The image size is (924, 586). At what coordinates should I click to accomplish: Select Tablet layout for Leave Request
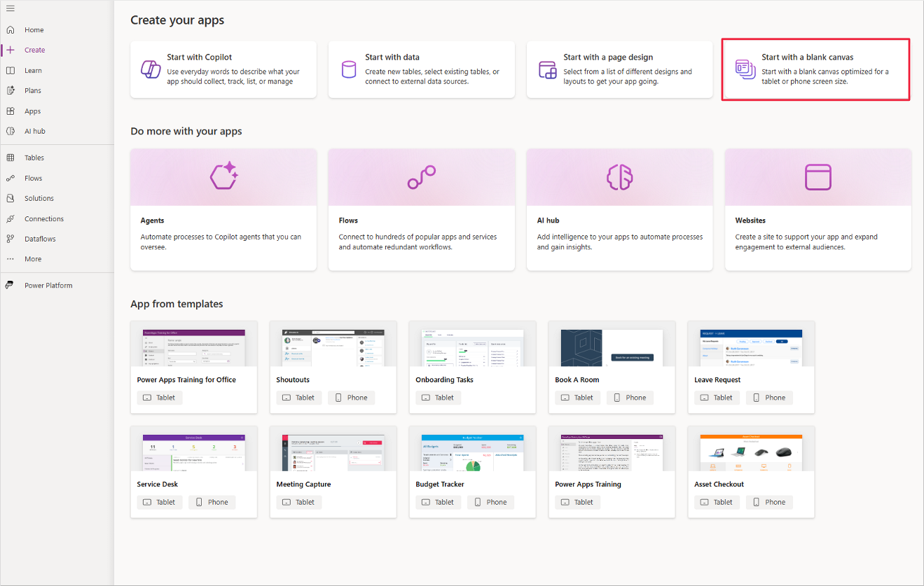tap(717, 398)
